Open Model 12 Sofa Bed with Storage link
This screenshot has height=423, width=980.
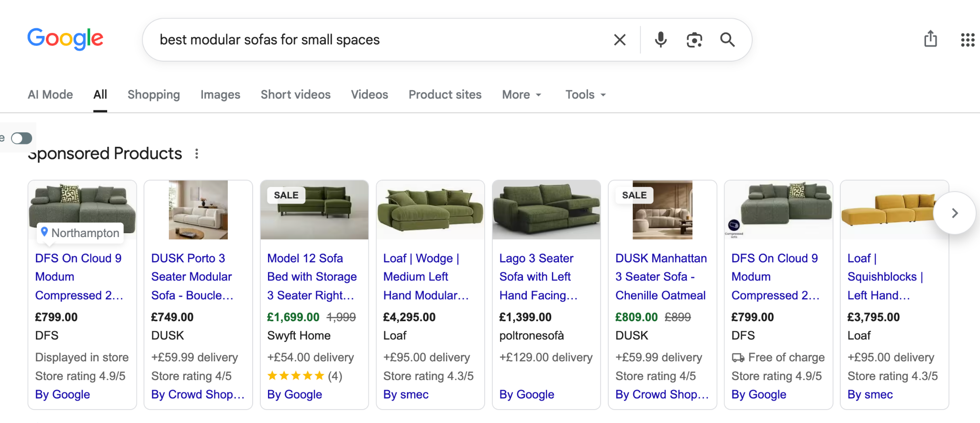[x=312, y=277]
